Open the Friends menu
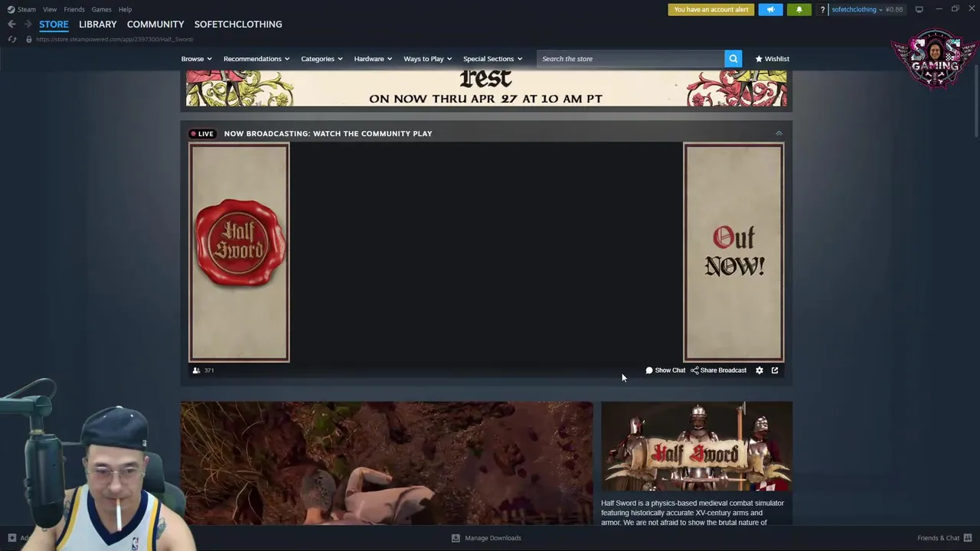The height and width of the screenshot is (551, 980). [74, 9]
